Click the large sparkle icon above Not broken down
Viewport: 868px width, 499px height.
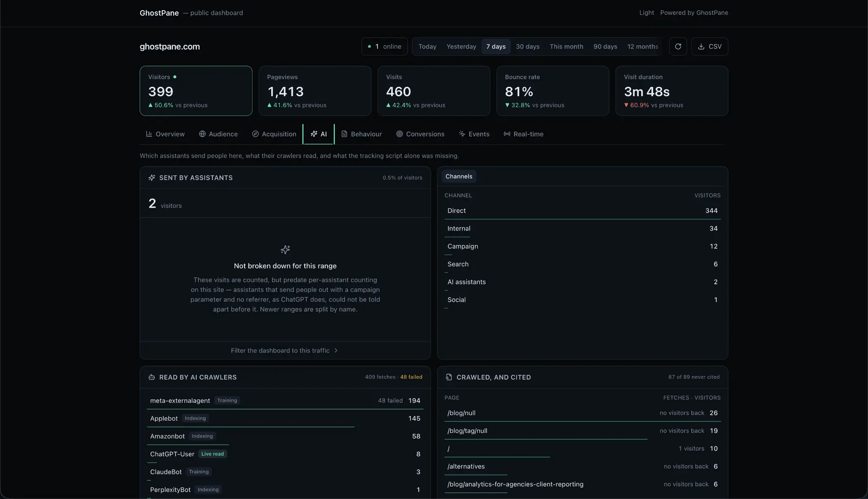(x=285, y=249)
